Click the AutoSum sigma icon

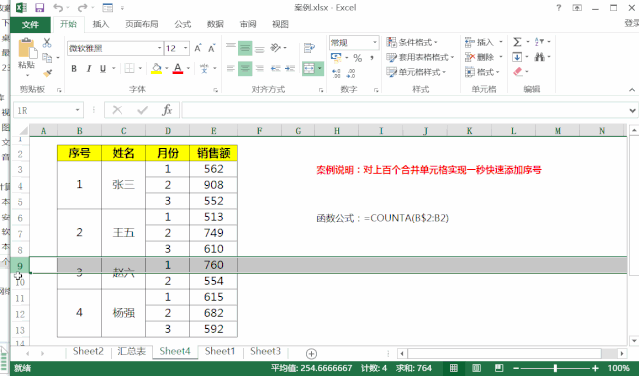517,42
